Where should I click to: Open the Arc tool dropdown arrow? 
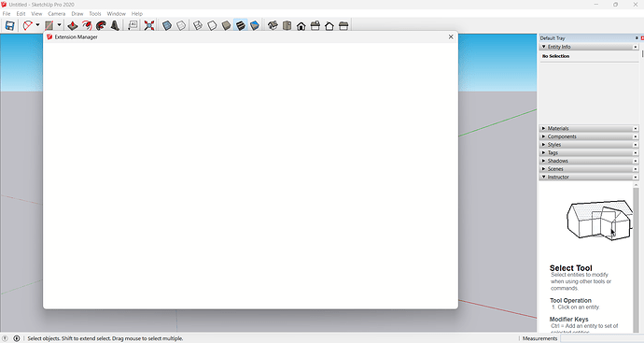[37, 25]
